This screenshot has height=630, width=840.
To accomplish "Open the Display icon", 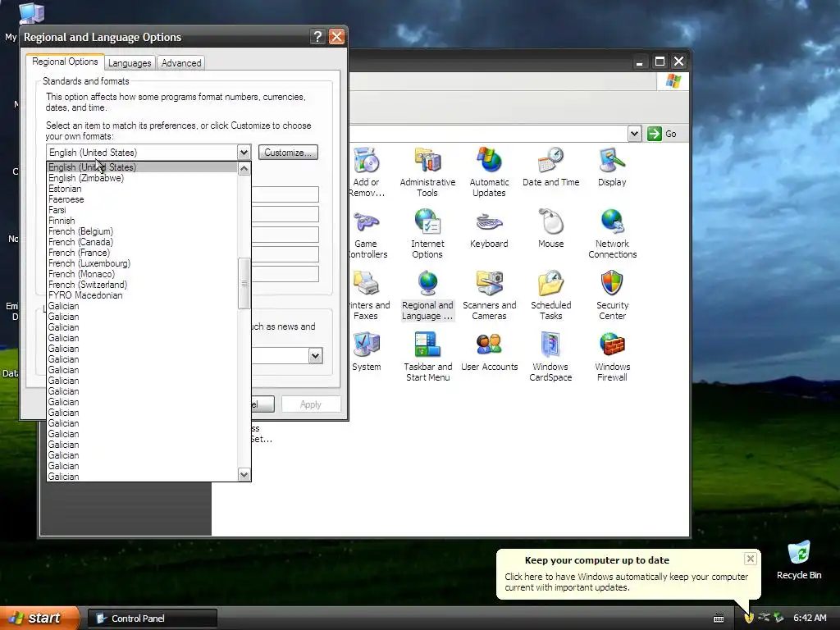I will (x=612, y=167).
